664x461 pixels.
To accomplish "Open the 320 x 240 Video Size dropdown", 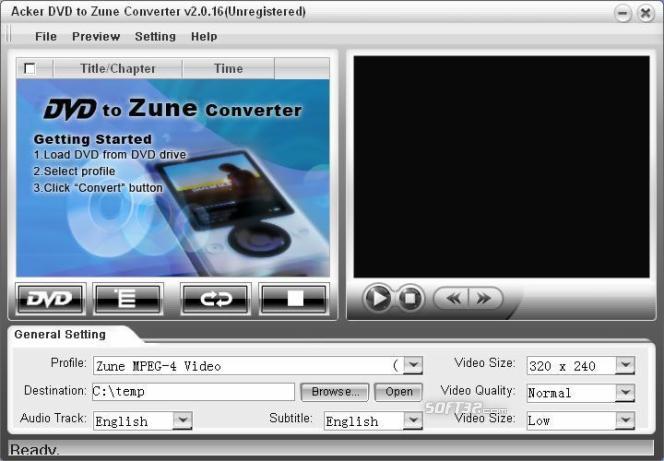I will point(625,365).
